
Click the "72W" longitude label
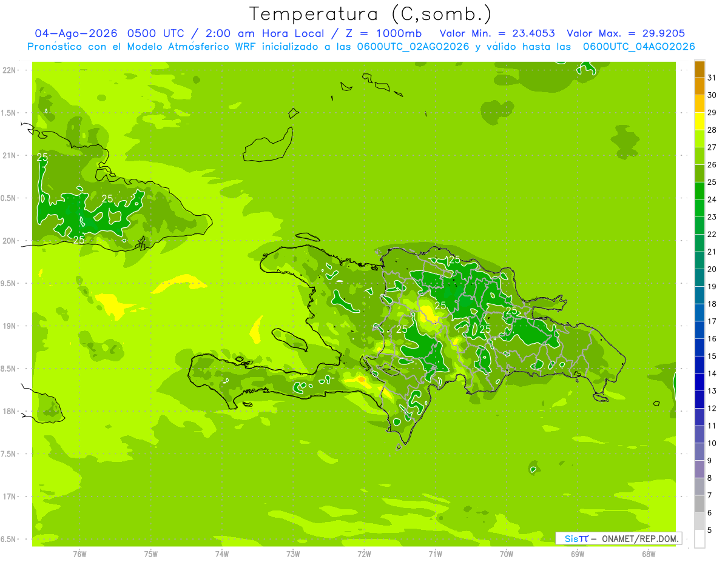point(364,554)
